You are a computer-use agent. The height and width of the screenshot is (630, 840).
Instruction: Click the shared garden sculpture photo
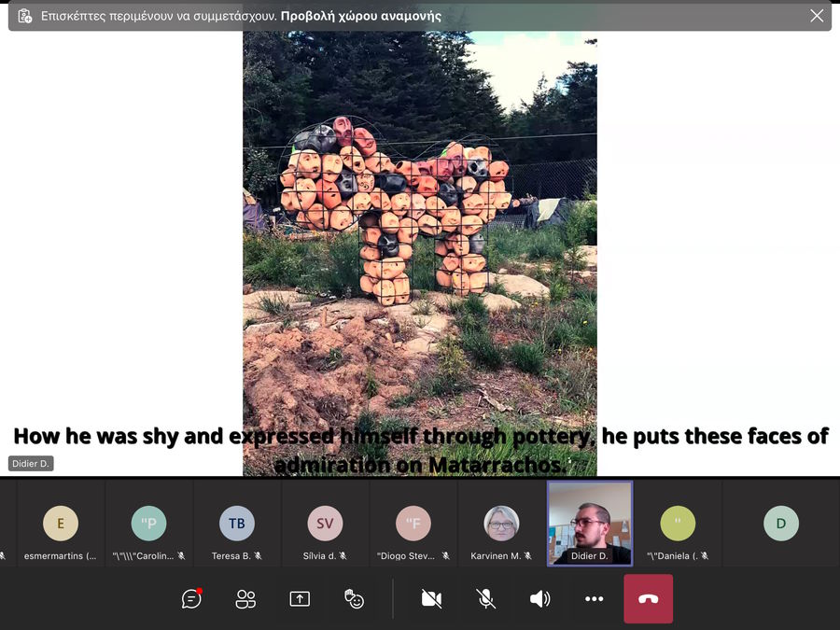tap(420, 233)
